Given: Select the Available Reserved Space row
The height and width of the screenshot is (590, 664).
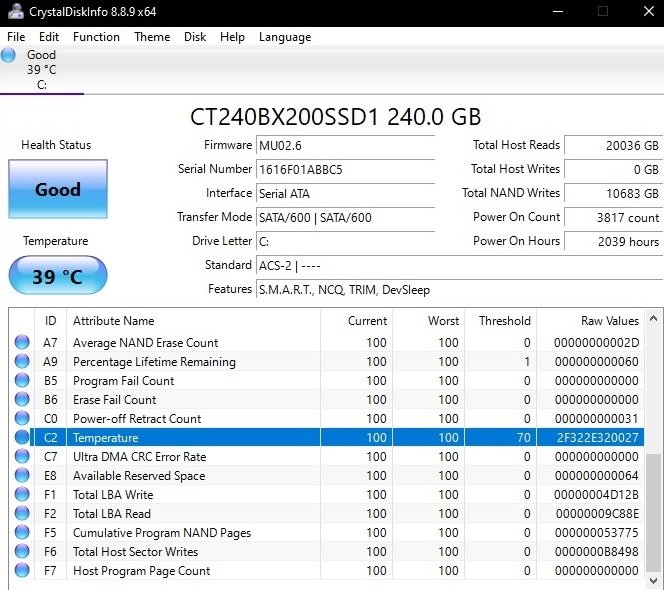Looking at the screenshot, I should coord(326,475).
